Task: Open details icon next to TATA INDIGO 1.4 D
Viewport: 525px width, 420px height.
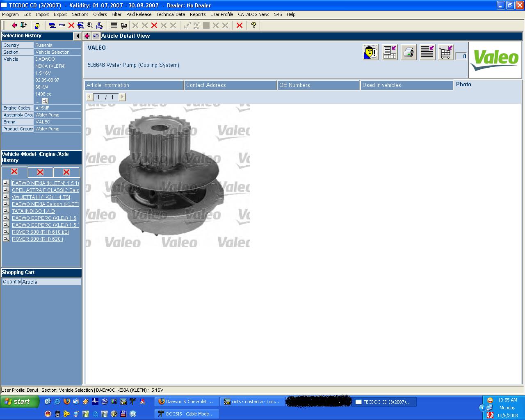Action: [6, 211]
